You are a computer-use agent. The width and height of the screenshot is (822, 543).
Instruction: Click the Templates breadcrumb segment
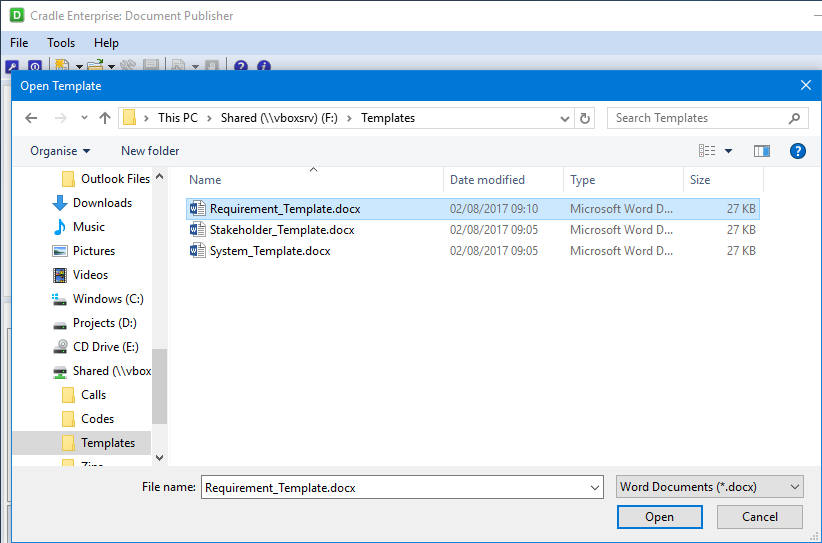coord(388,118)
